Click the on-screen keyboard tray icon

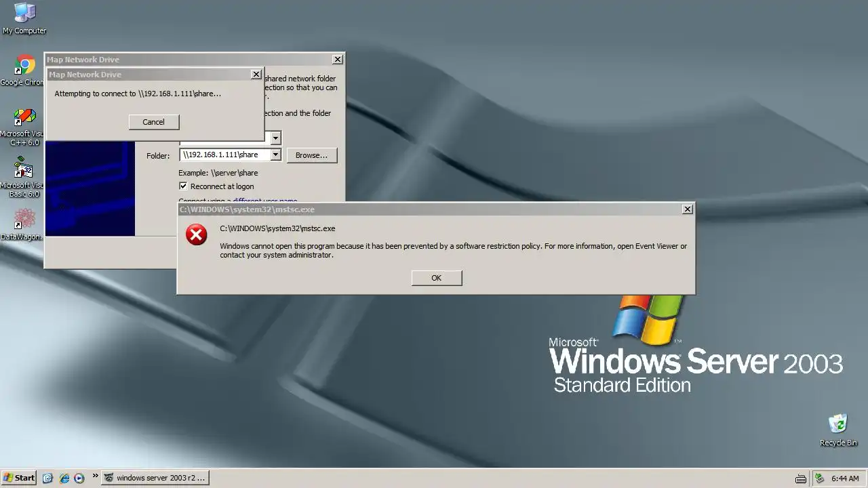click(x=801, y=479)
